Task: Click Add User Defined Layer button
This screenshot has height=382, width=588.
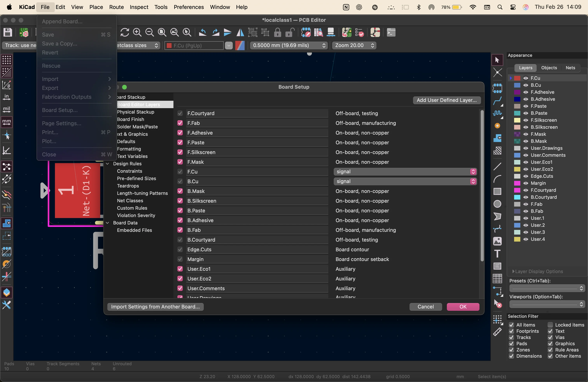Action: (446, 100)
